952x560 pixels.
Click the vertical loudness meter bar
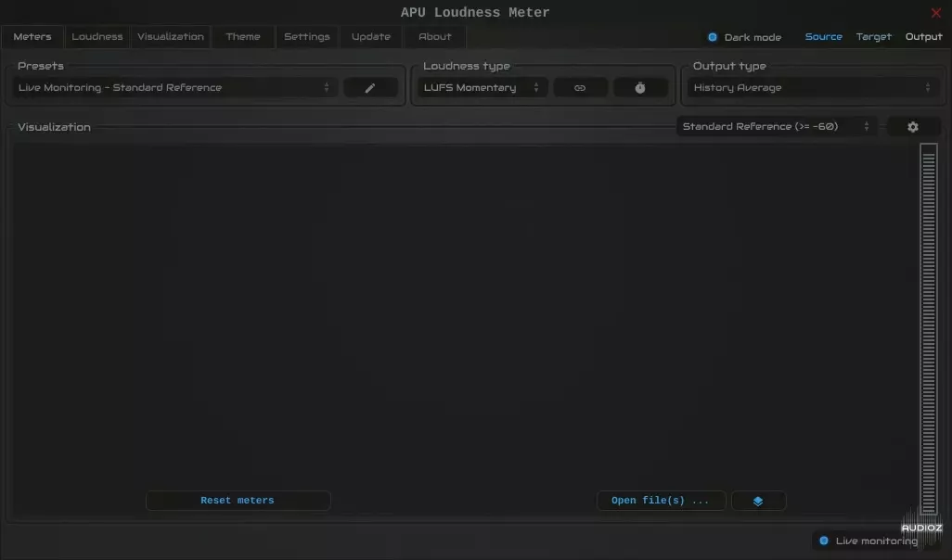click(x=928, y=329)
